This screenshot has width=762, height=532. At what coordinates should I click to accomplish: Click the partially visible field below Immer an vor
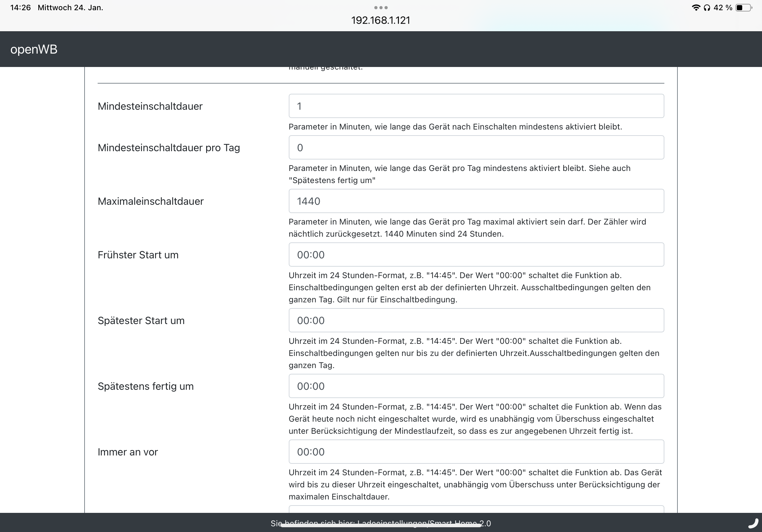click(x=476, y=509)
